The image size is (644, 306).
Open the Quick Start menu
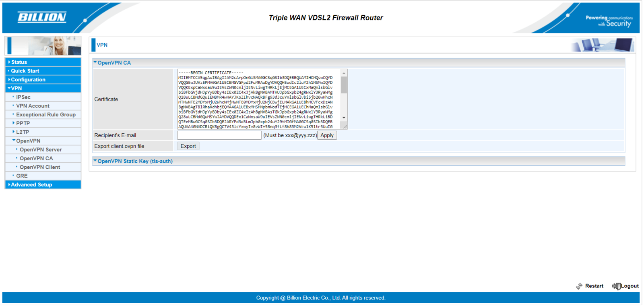coord(25,71)
